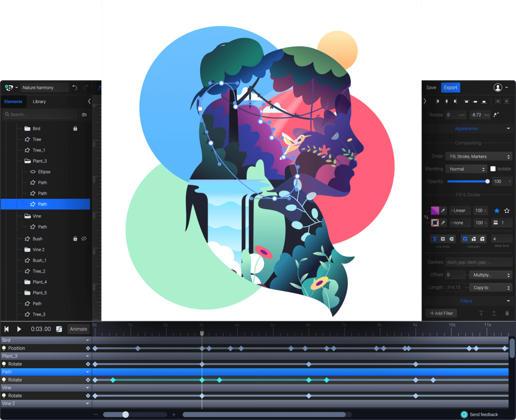This screenshot has width=516, height=420.
Task: Jump to start of the timeline
Action: point(7,329)
